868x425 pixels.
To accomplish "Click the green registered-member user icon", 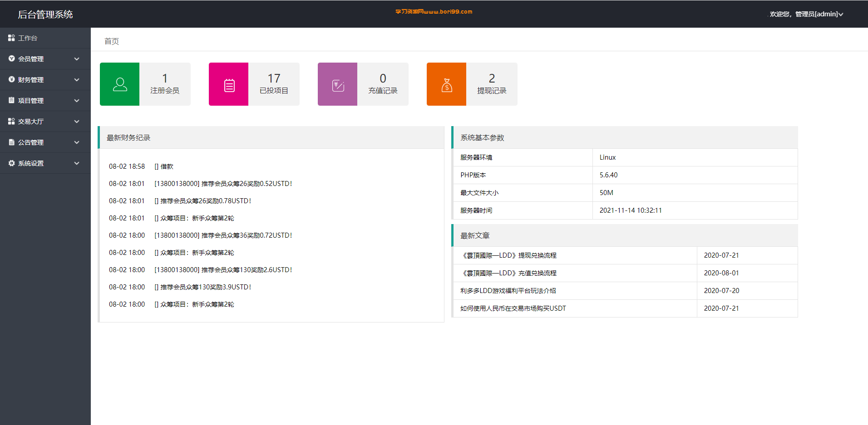I will pos(120,84).
